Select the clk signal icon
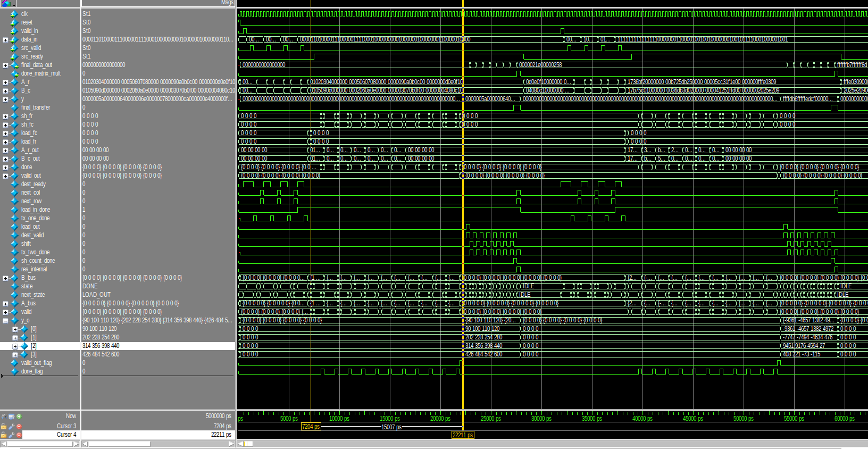868x449 pixels. pos(14,14)
